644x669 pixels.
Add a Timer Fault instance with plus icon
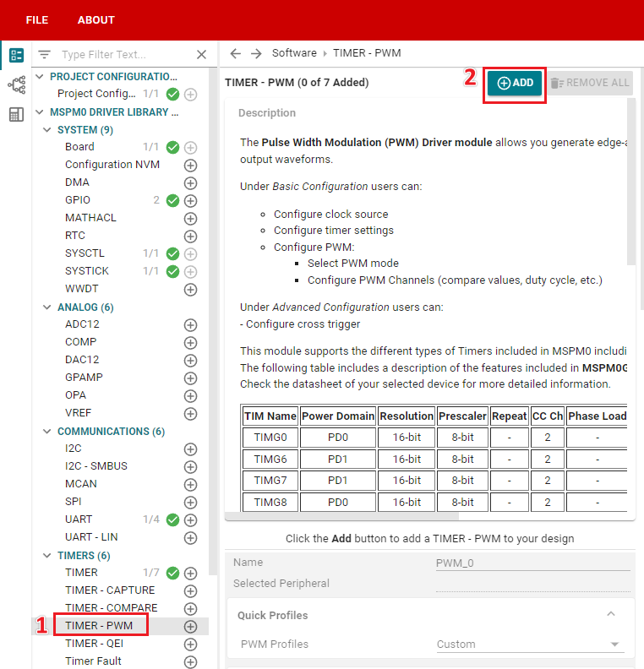tap(190, 661)
